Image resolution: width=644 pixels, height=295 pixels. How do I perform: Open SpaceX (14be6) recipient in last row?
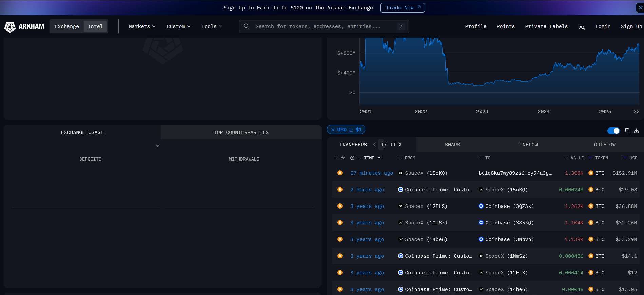(x=503, y=289)
